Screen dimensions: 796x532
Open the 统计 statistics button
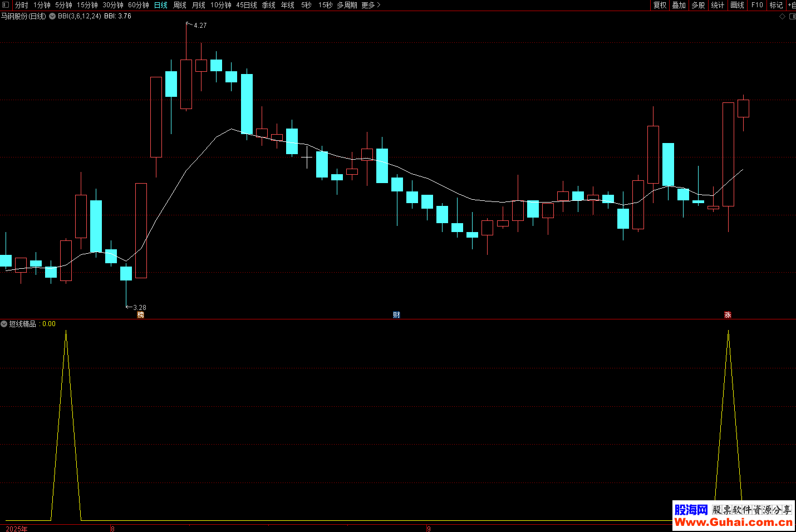(x=718, y=5)
